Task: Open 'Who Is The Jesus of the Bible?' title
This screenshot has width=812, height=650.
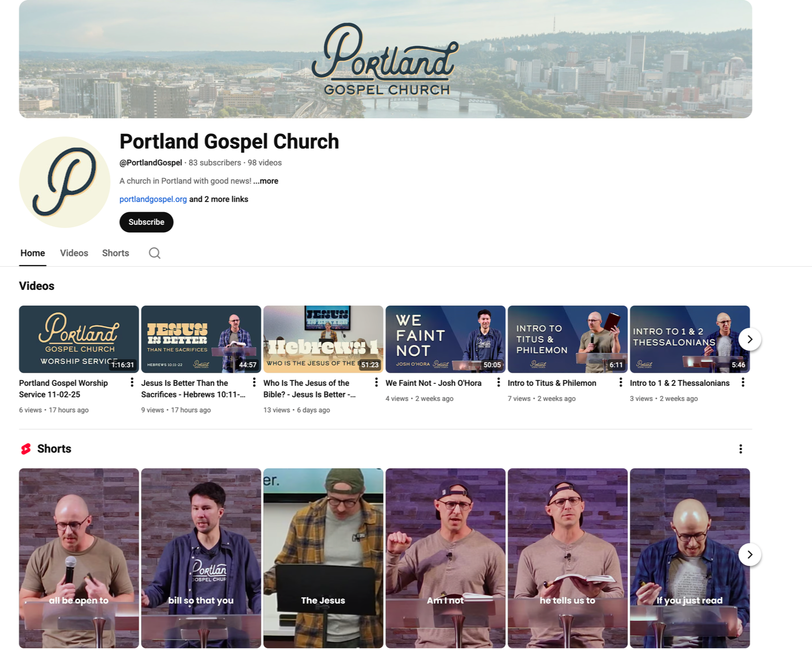Action: [x=310, y=389]
